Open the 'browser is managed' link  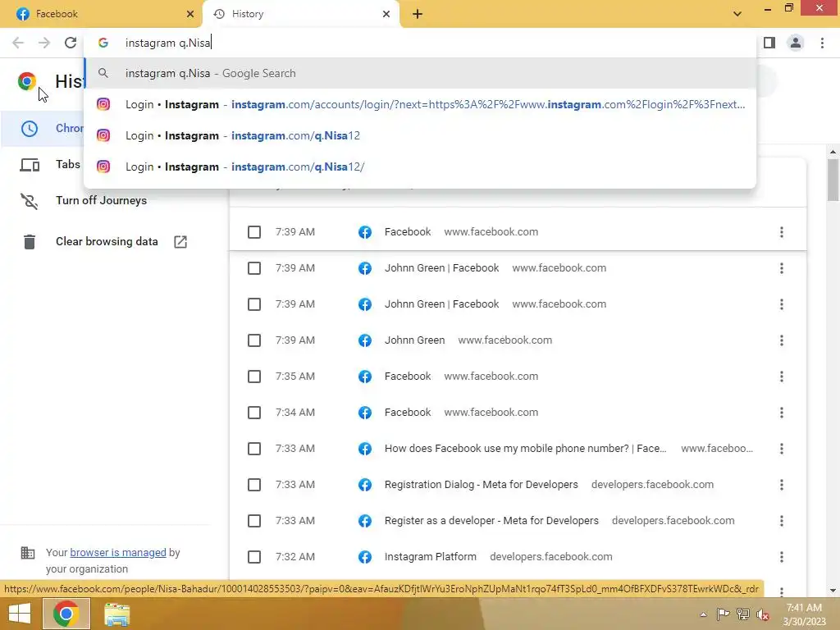coord(118,552)
